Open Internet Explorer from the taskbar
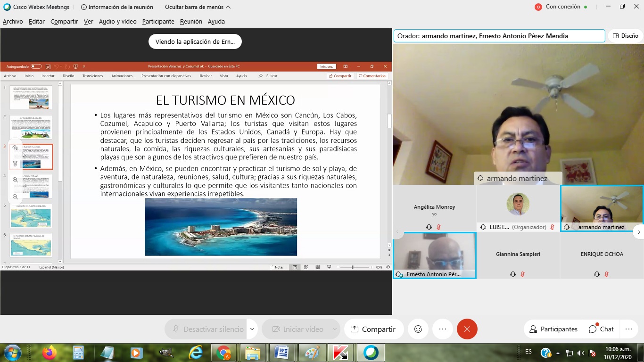Viewport: 644px width, 362px height. 195,353
